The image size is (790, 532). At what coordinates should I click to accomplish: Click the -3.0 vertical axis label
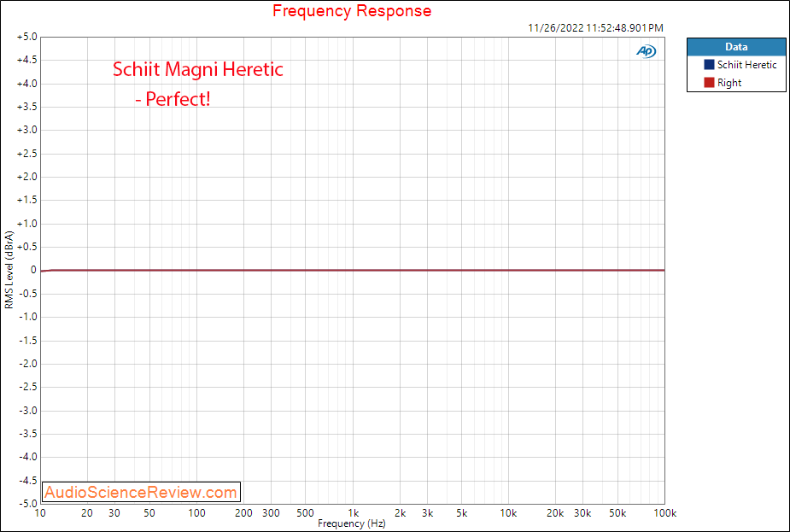click(x=27, y=411)
